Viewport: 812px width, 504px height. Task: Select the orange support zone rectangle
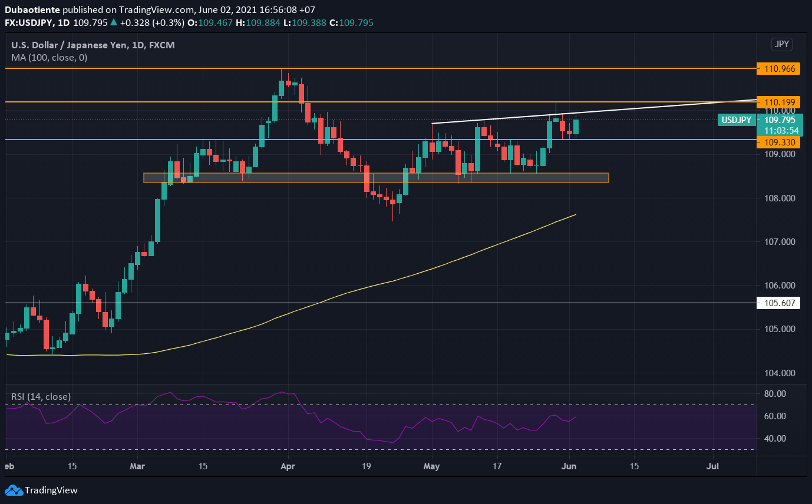pos(376,178)
